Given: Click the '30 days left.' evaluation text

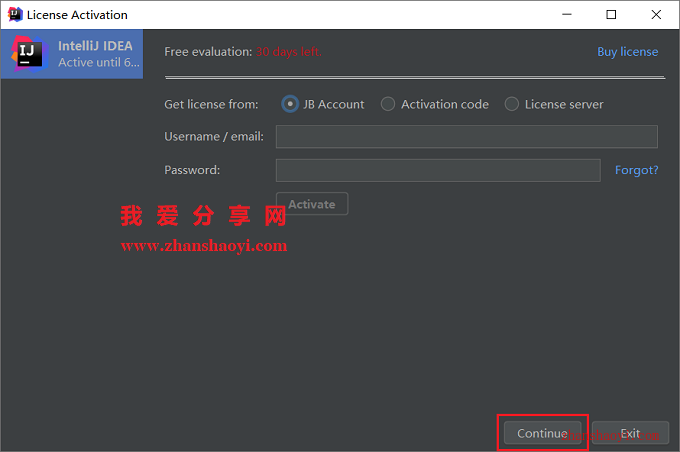Looking at the screenshot, I should pos(288,52).
